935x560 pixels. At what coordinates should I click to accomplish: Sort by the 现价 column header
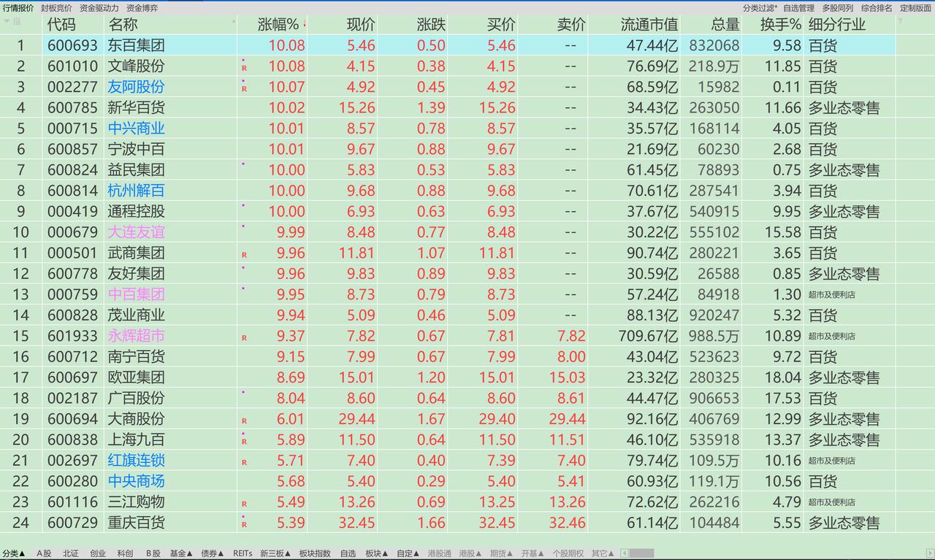tap(360, 24)
